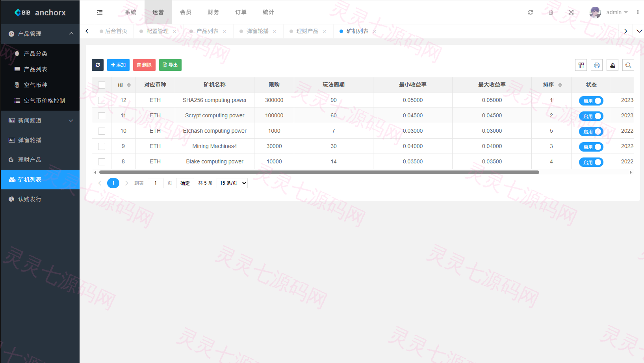Screen dimensions: 644x363
Task: Click the green 导出 button
Action: (x=170, y=65)
